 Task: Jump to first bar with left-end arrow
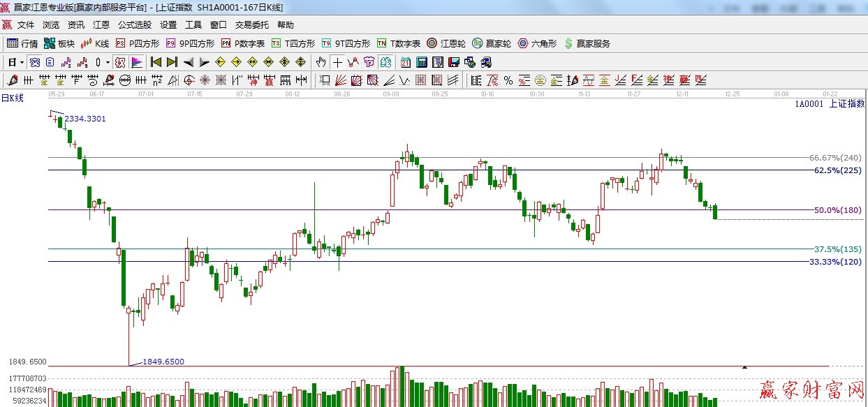pos(156,62)
